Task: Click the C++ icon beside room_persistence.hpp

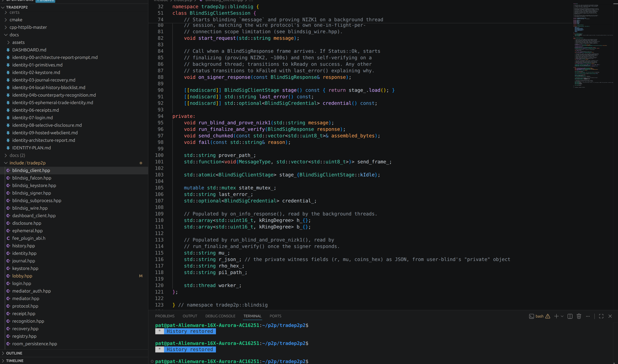Action: click(x=8, y=344)
